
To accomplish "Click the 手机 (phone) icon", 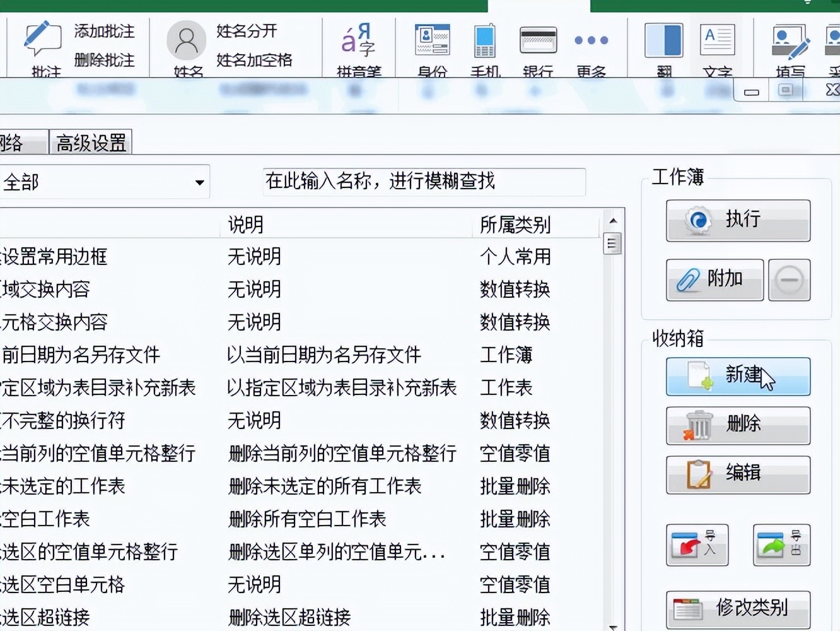I will tap(484, 41).
